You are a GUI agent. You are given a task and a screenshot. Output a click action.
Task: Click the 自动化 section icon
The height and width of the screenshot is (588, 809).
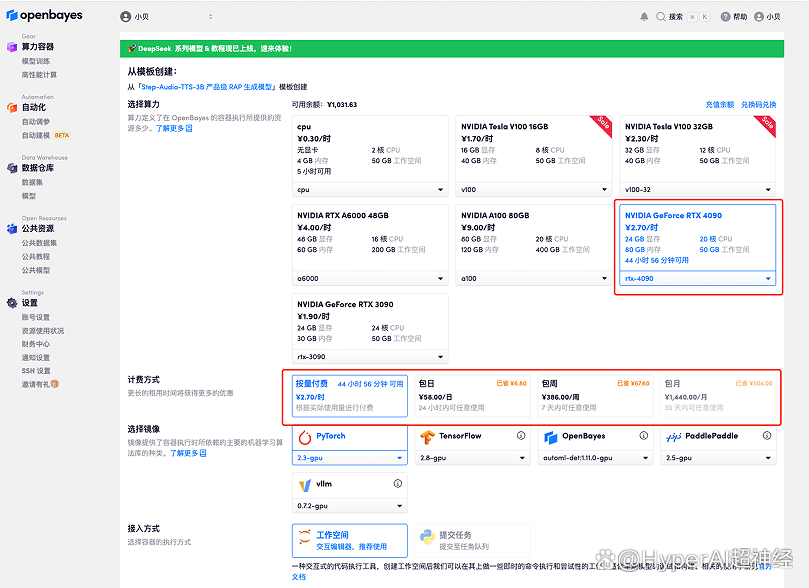[x=12, y=108]
